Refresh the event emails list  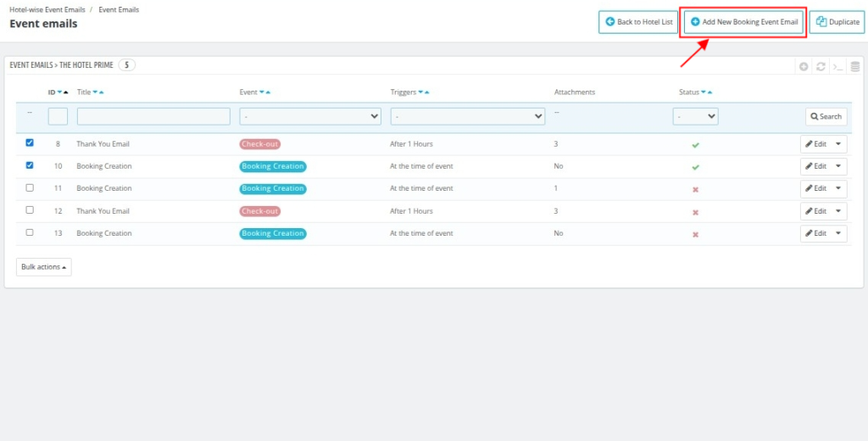821,66
